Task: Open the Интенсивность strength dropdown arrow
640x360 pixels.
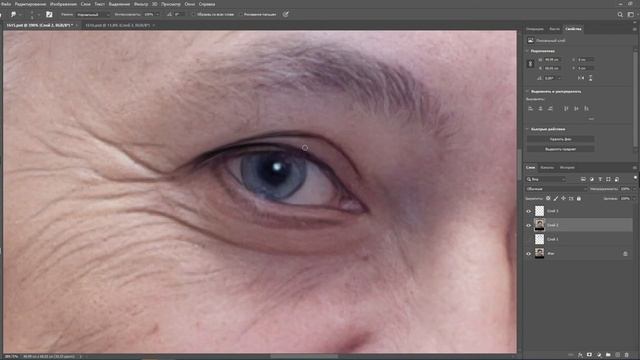Action: click(157, 14)
